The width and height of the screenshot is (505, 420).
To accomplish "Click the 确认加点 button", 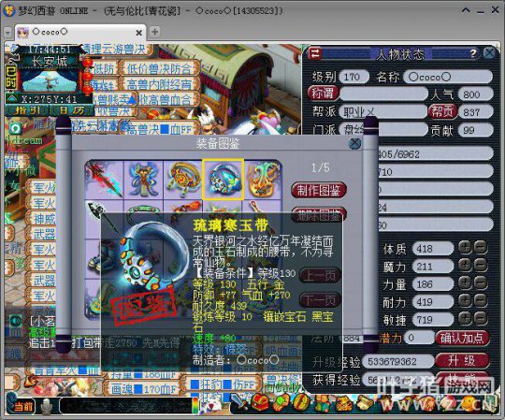I will click(462, 339).
